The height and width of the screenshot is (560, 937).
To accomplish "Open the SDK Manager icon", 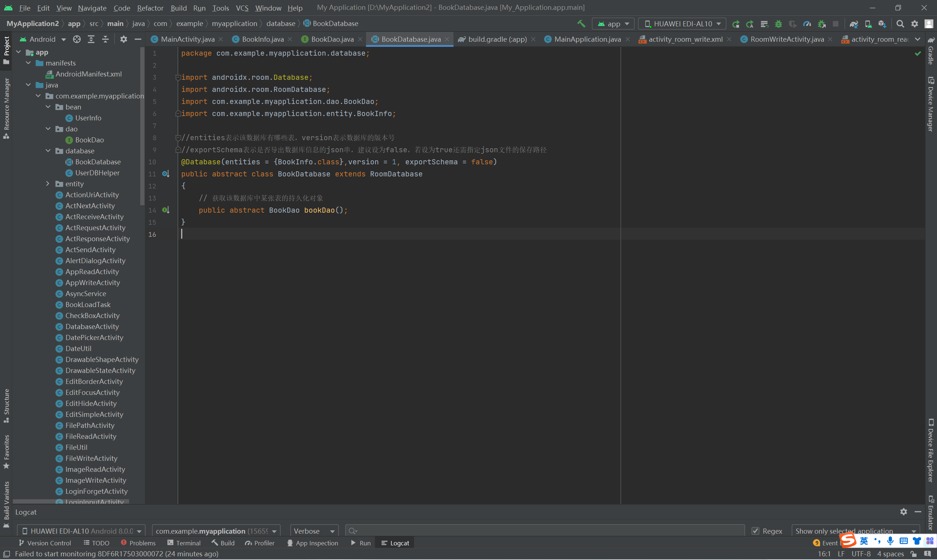I will (882, 24).
